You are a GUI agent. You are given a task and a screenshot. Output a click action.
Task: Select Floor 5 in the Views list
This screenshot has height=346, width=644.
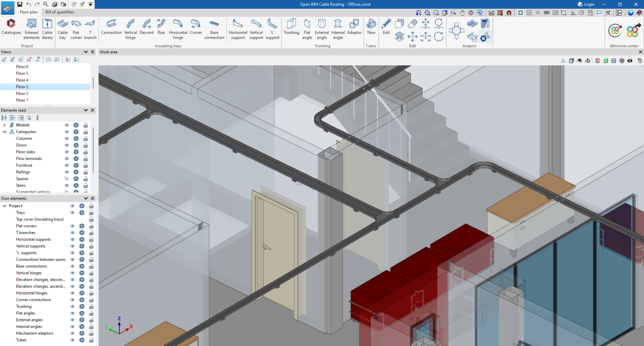pos(22,73)
